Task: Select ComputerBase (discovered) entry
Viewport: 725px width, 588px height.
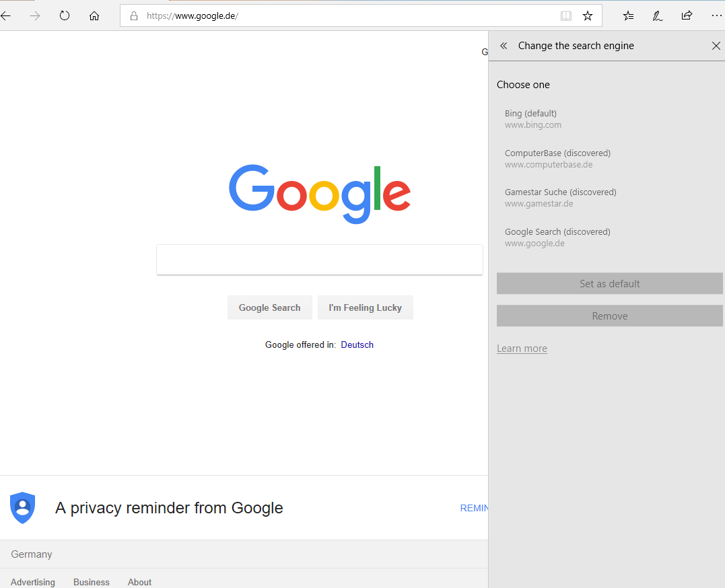Action: click(x=609, y=159)
